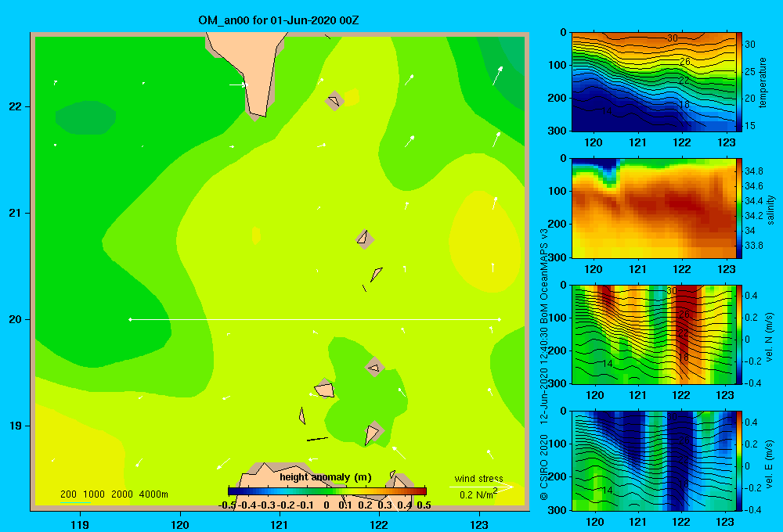The image size is (783, 532).
Task: Click longitude label 121 under the main map
Action: click(280, 524)
